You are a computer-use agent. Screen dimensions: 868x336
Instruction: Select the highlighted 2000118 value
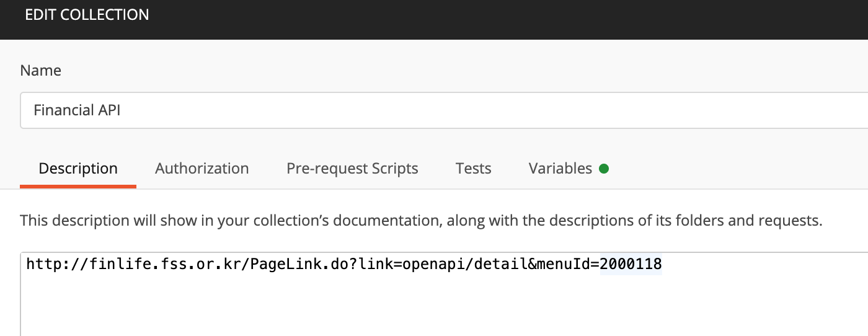pos(631,265)
